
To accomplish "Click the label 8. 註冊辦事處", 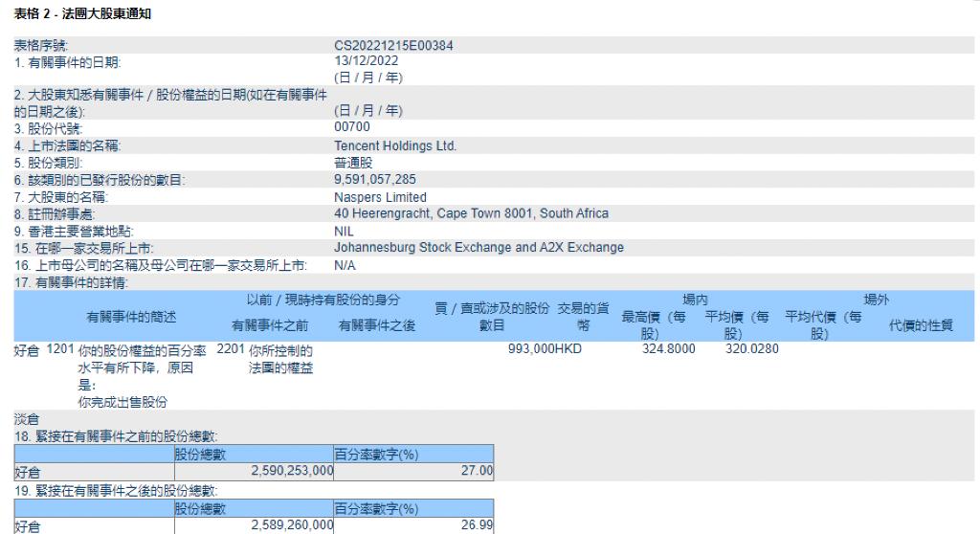I will 55,214.
